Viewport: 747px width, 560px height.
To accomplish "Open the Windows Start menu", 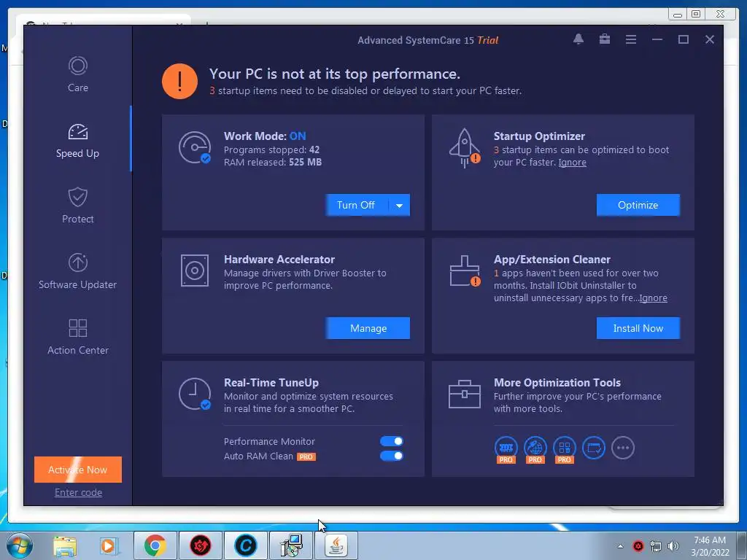I will point(18,545).
